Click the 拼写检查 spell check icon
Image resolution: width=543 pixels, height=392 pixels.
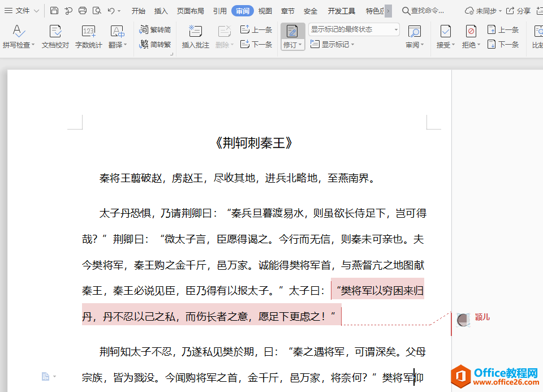18,32
